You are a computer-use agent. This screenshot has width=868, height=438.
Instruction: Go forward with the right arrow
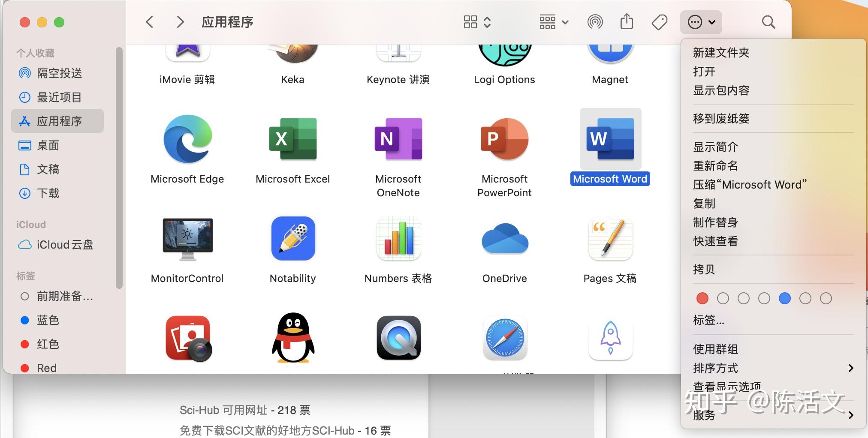tap(180, 22)
